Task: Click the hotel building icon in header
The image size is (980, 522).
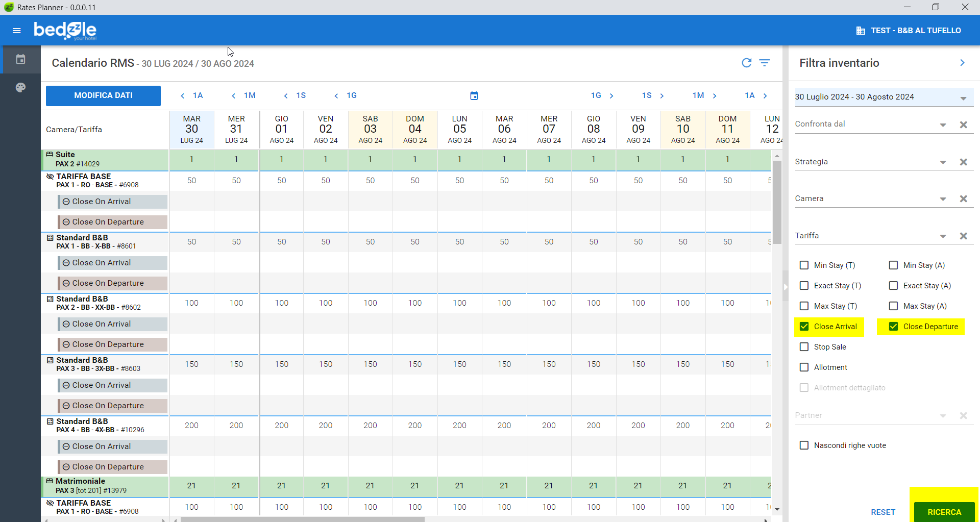Action: tap(861, 31)
